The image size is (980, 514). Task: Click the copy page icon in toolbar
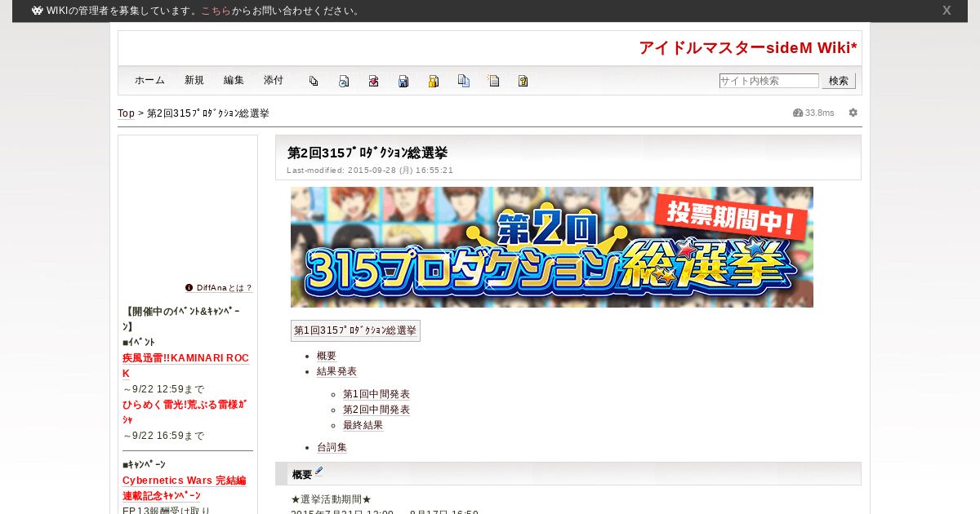[x=464, y=81]
